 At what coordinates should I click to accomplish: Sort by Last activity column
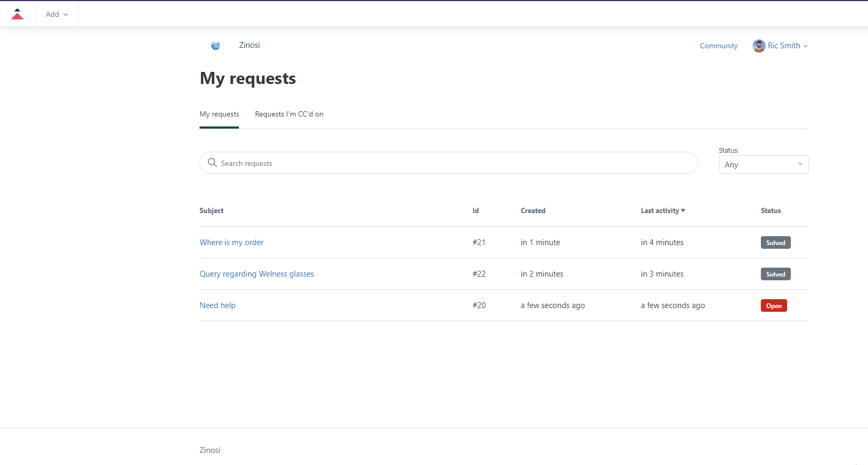click(x=663, y=210)
